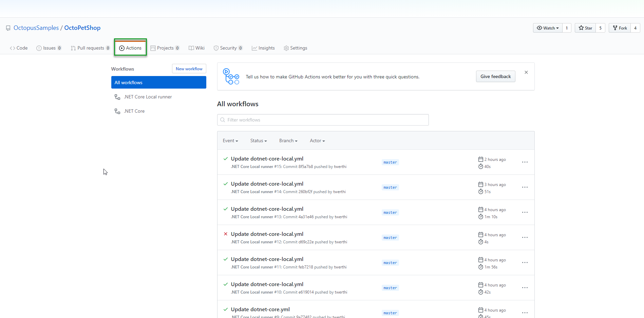Click the green checkmark of run #15
The height and width of the screenshot is (318, 644).
pos(226,158)
